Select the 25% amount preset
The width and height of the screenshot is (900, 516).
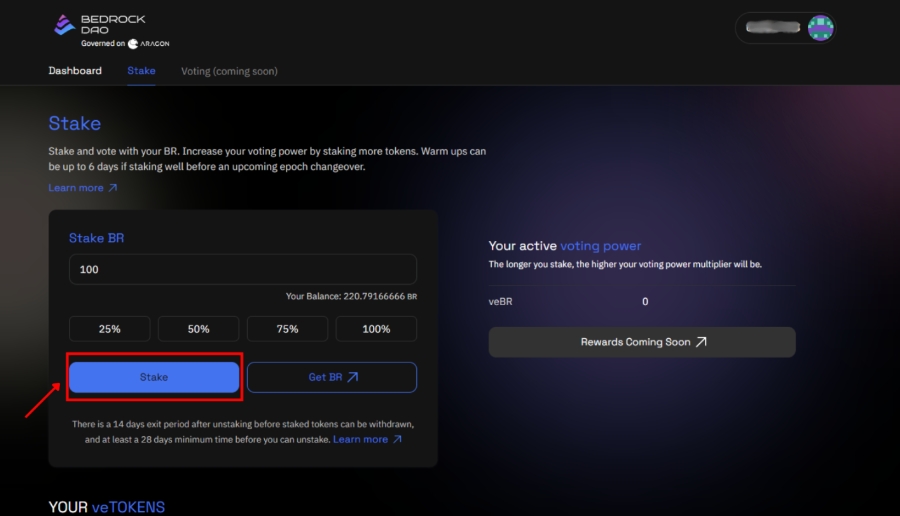110,329
